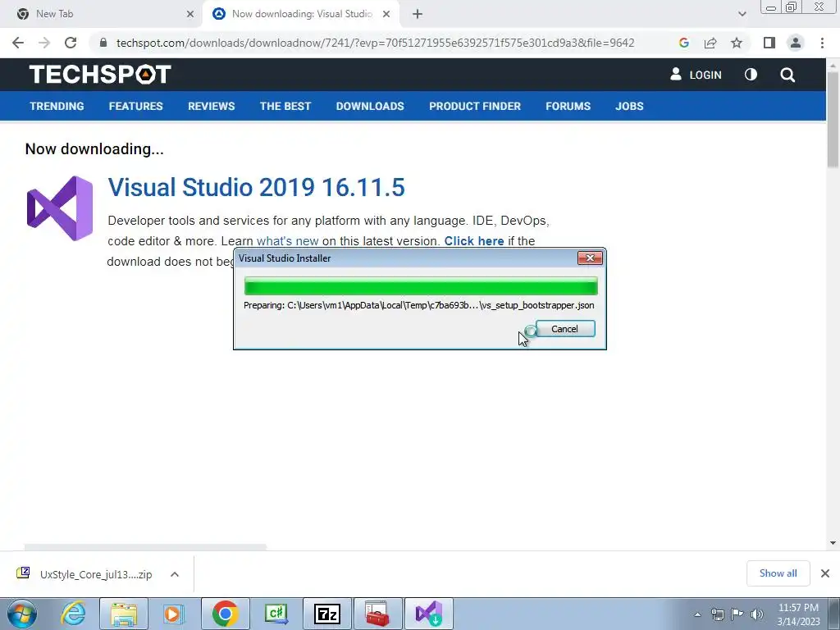Image resolution: width=840 pixels, height=630 pixels.
Task: Click the network tray icon
Action: 717,614
